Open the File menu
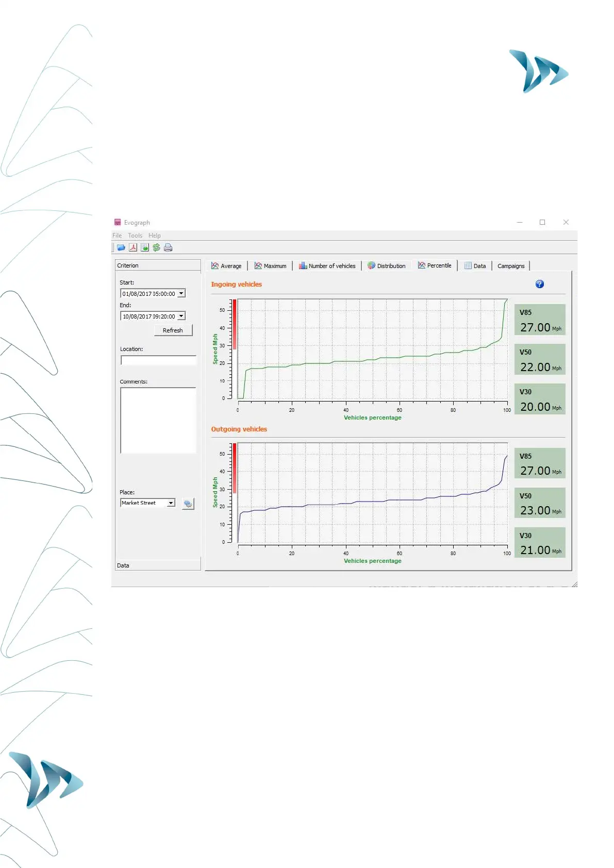Screen dimensions: 614x868 pyautogui.click(x=117, y=236)
